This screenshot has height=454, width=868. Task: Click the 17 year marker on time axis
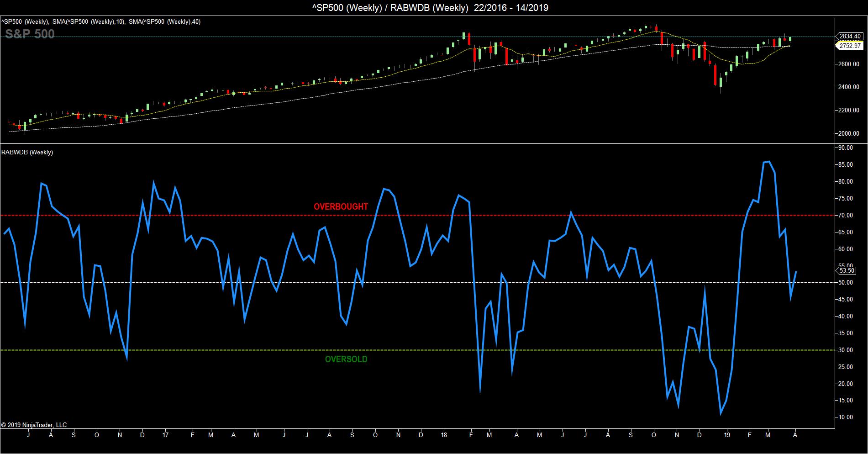click(x=165, y=435)
